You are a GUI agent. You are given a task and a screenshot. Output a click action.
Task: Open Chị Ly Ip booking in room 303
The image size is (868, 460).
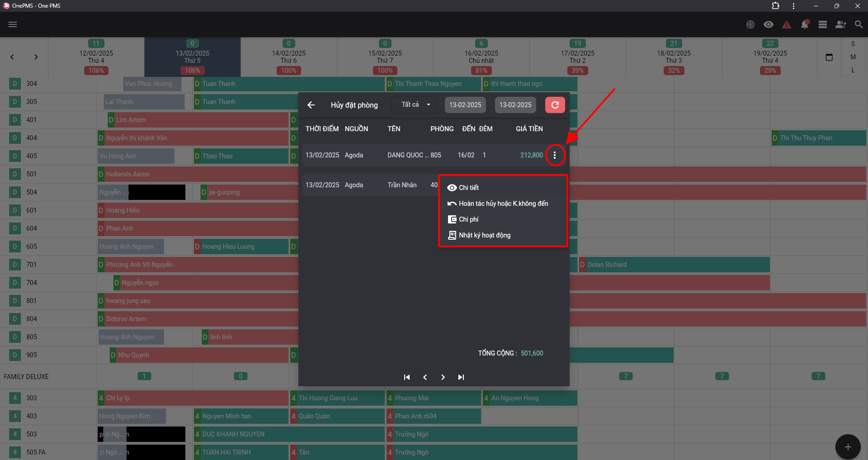tap(193, 398)
